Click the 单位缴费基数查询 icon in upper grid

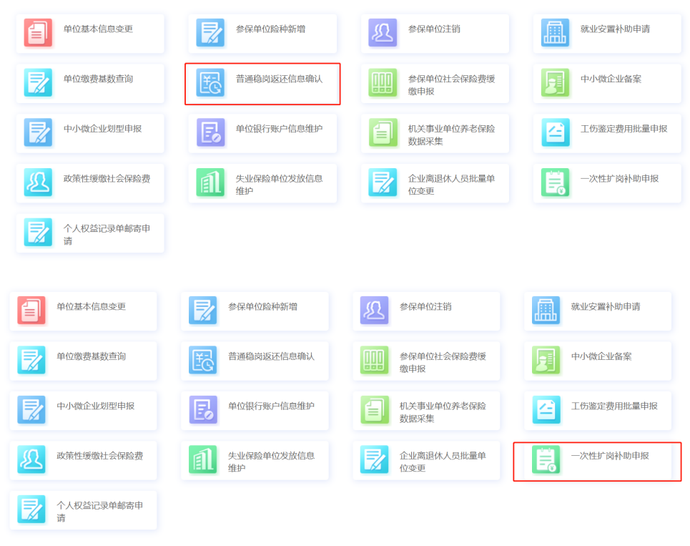click(x=38, y=82)
